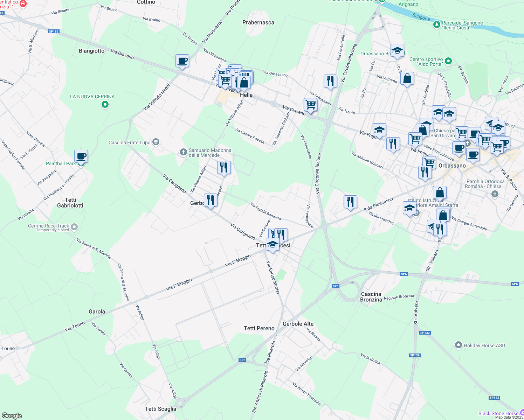Image resolution: width=524 pixels, height=420 pixels.
Task: Click the Prabernasca place label
Action: click(x=258, y=22)
